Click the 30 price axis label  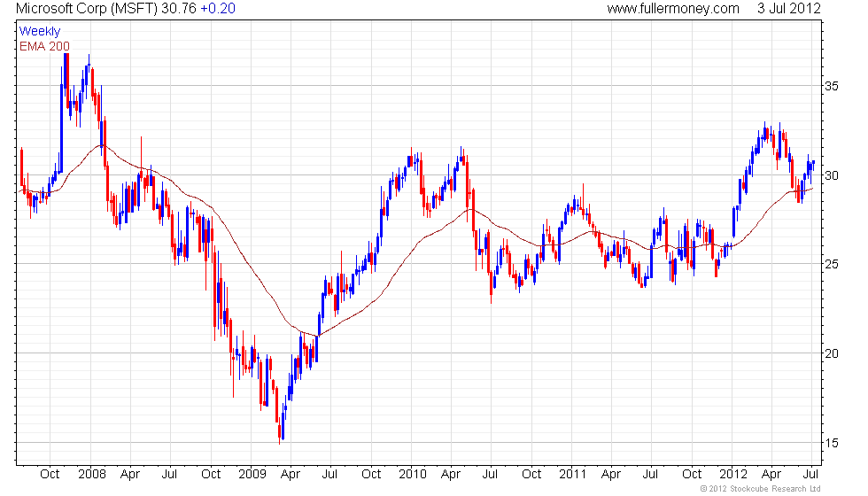[832, 176]
